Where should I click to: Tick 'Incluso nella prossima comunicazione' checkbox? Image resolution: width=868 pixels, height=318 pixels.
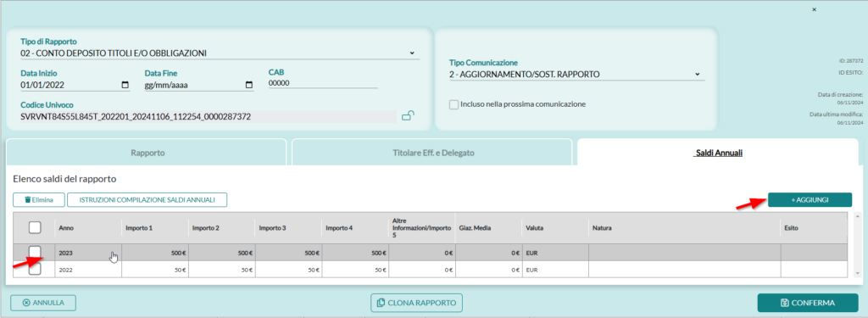454,103
